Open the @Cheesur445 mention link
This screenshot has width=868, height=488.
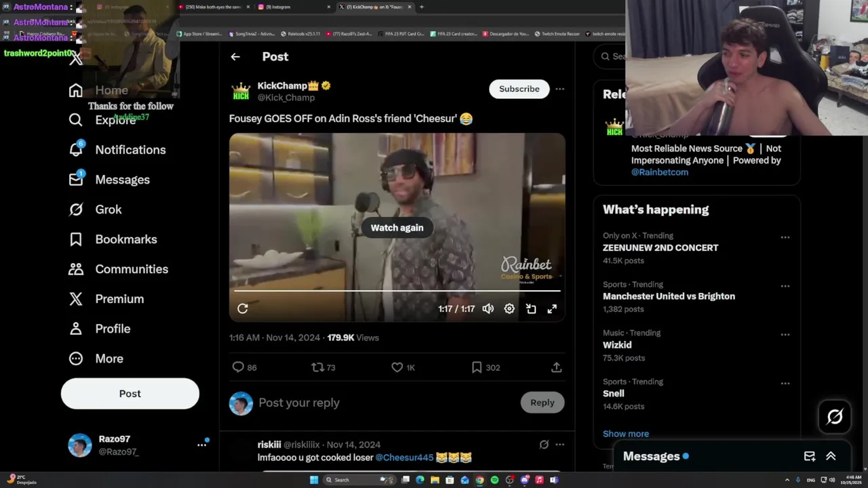click(x=404, y=457)
